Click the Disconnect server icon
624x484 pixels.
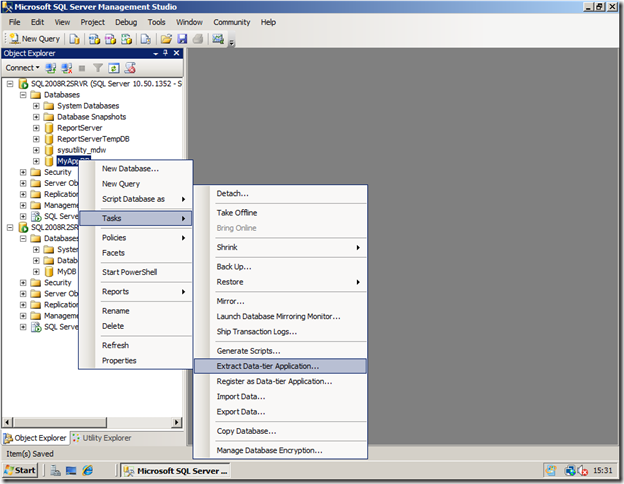tap(67, 68)
